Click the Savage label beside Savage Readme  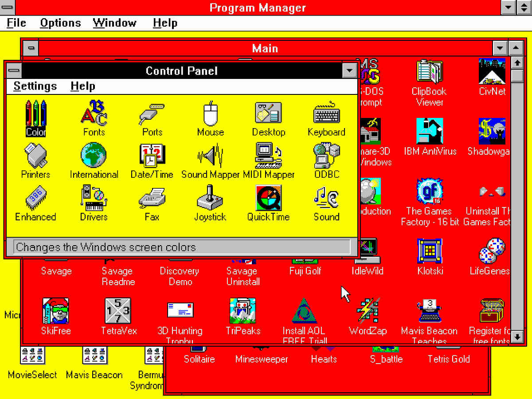pos(56,271)
